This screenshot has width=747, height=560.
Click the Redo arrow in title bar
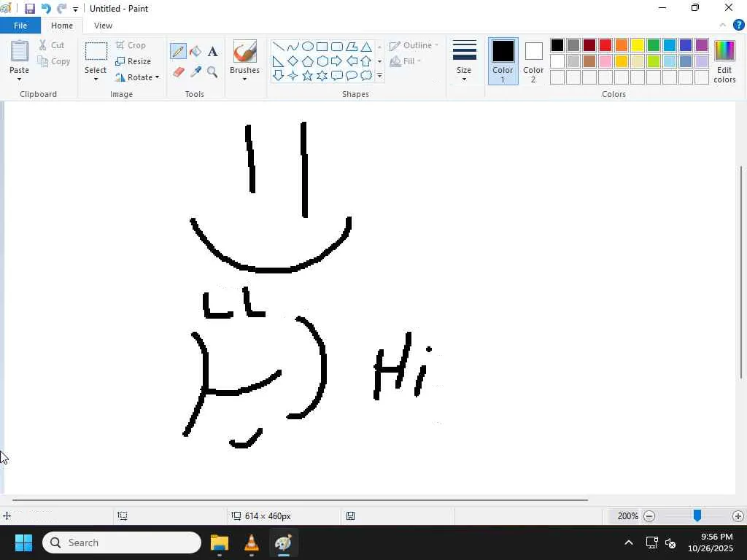point(61,9)
